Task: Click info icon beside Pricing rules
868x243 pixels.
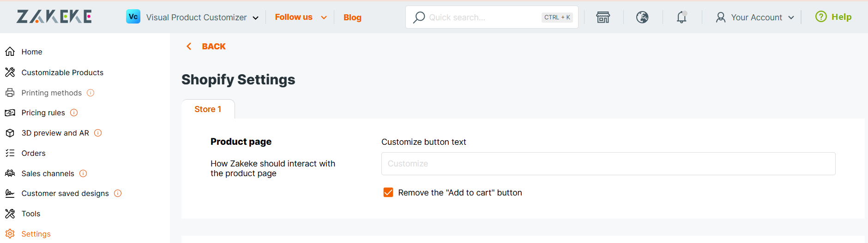Action: 74,113
